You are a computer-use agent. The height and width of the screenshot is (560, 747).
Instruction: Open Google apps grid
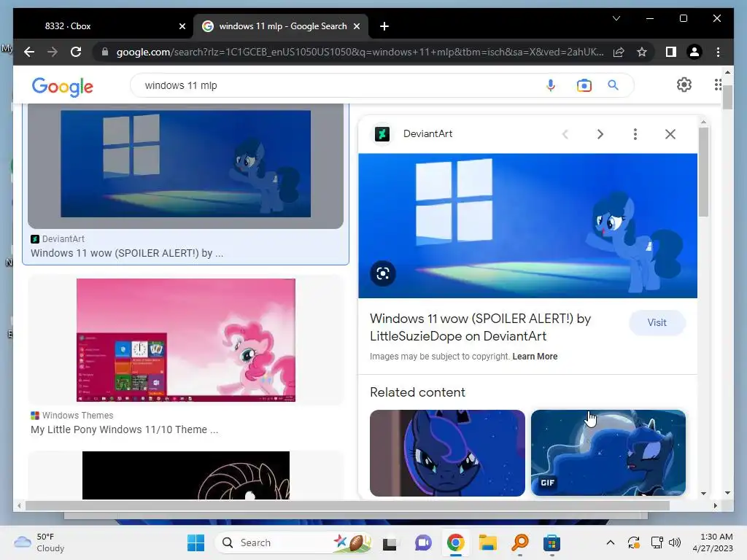718,85
